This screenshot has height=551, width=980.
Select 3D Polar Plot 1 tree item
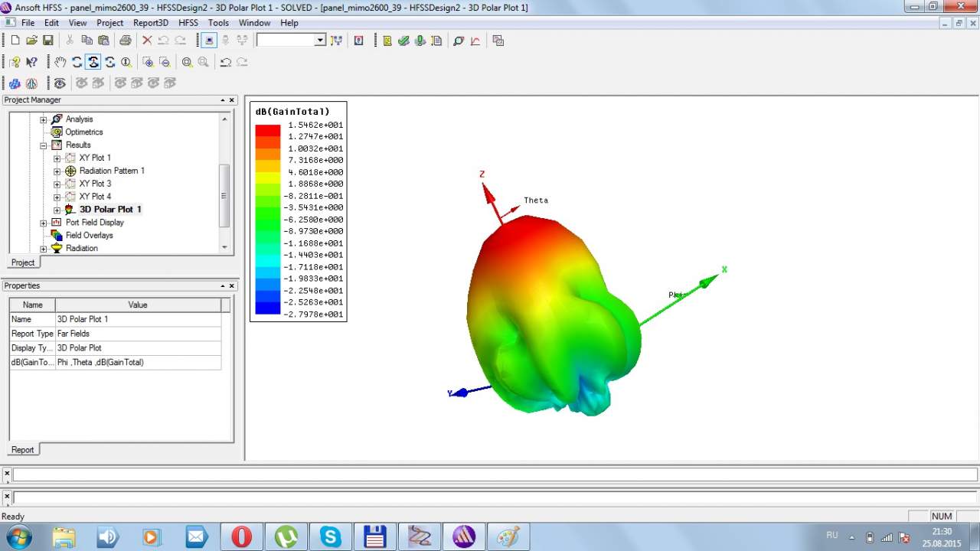tap(109, 209)
